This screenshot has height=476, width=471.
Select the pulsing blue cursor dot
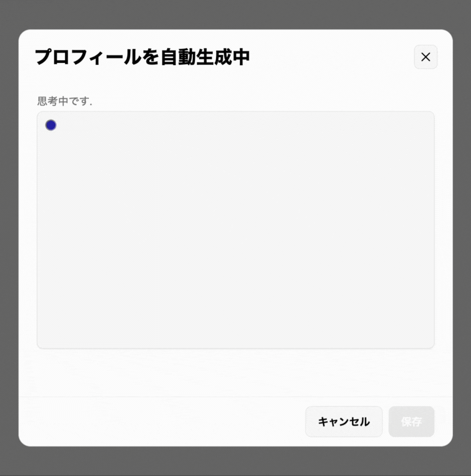51,125
